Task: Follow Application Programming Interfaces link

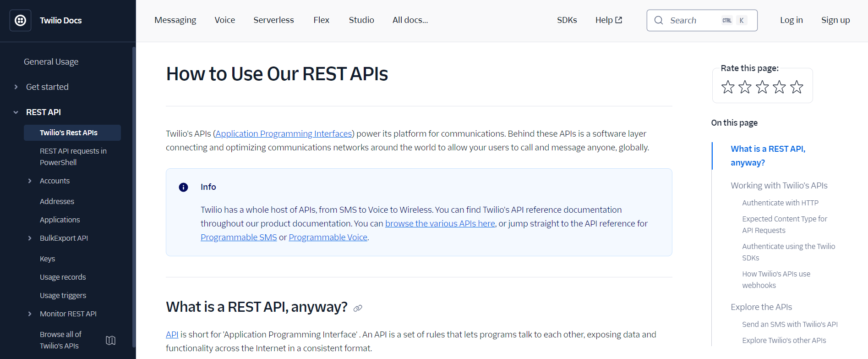Action: (x=284, y=133)
